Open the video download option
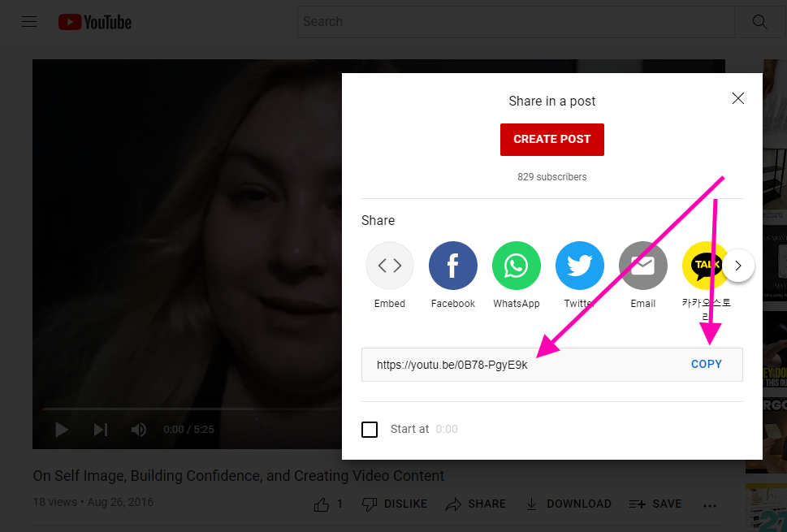Screen dimensions: 787x532 (569, 504)
